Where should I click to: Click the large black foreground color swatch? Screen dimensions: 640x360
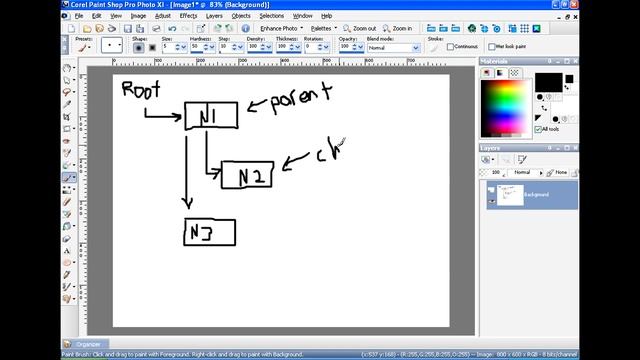point(548,82)
